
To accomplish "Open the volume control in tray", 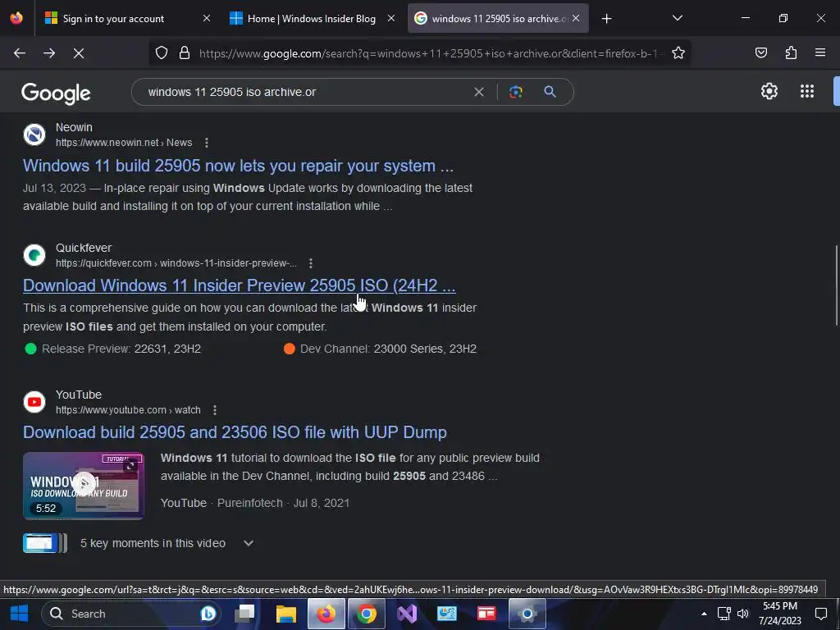I will click(x=742, y=614).
